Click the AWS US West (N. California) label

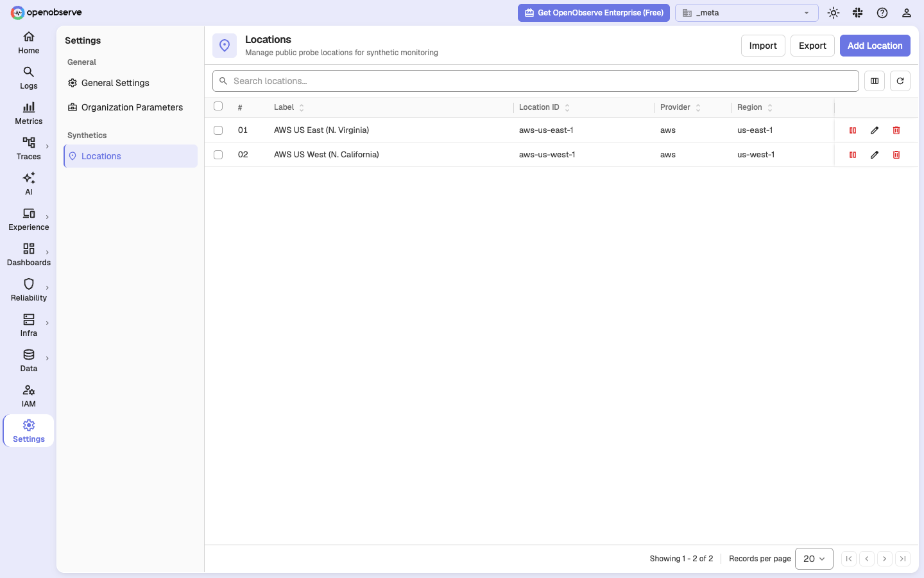click(x=327, y=155)
